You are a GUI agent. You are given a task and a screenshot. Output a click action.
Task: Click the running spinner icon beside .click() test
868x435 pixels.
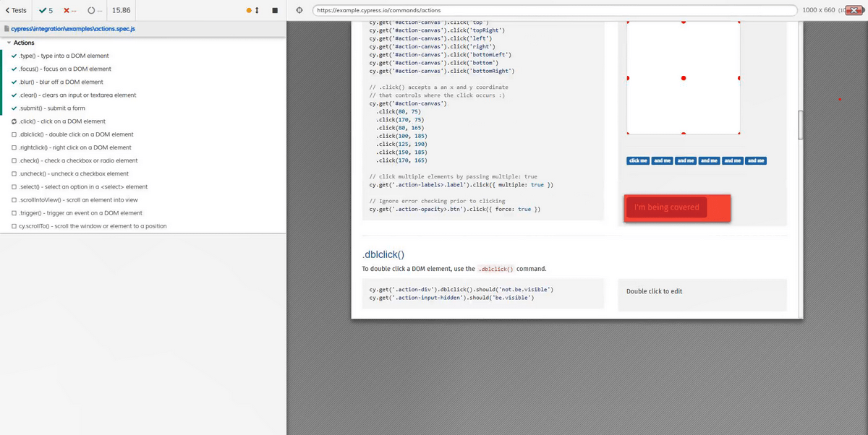[x=15, y=121]
